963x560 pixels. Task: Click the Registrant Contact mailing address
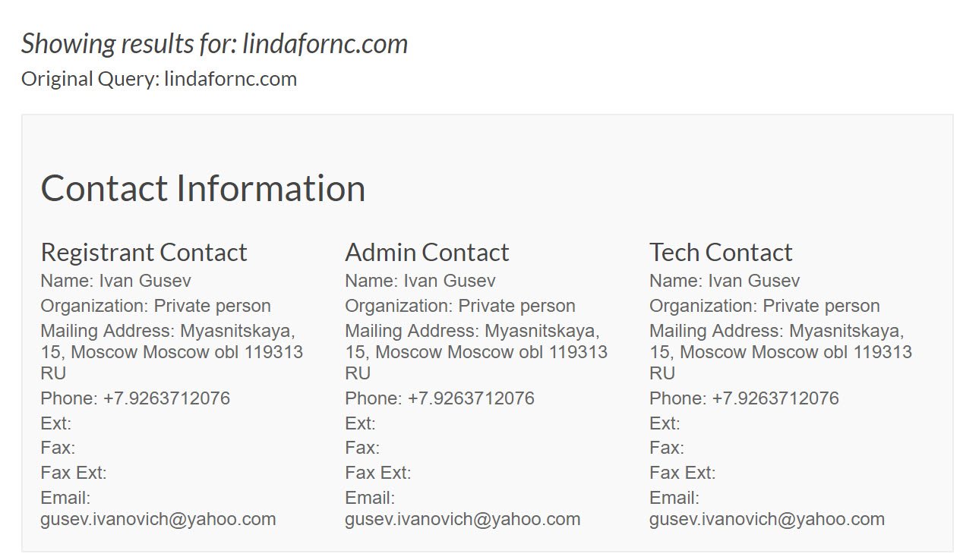coord(172,352)
